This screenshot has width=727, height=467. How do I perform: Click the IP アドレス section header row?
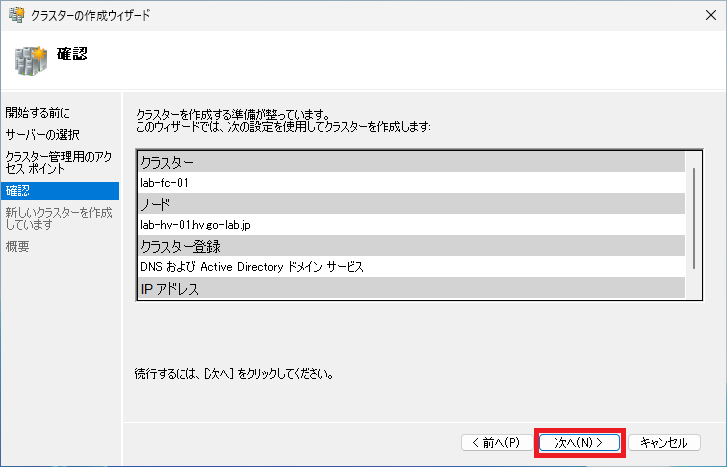[412, 288]
